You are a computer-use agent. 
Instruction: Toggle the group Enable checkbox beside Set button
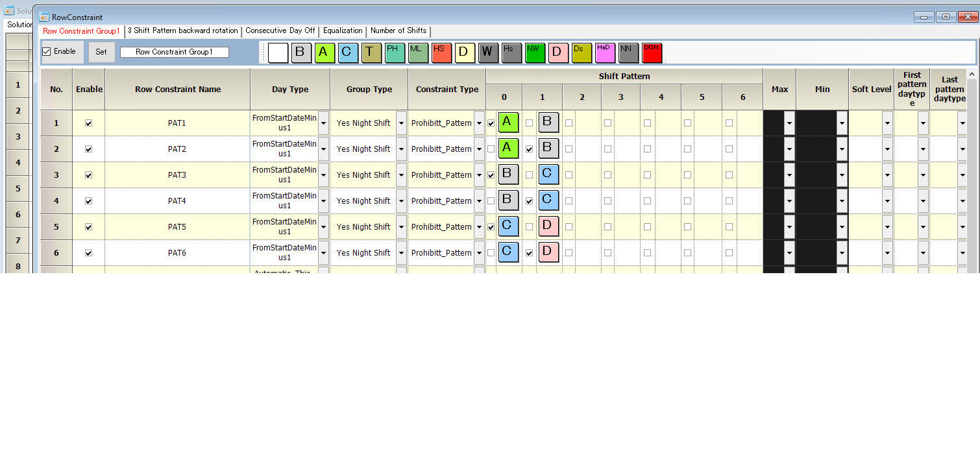tap(47, 51)
